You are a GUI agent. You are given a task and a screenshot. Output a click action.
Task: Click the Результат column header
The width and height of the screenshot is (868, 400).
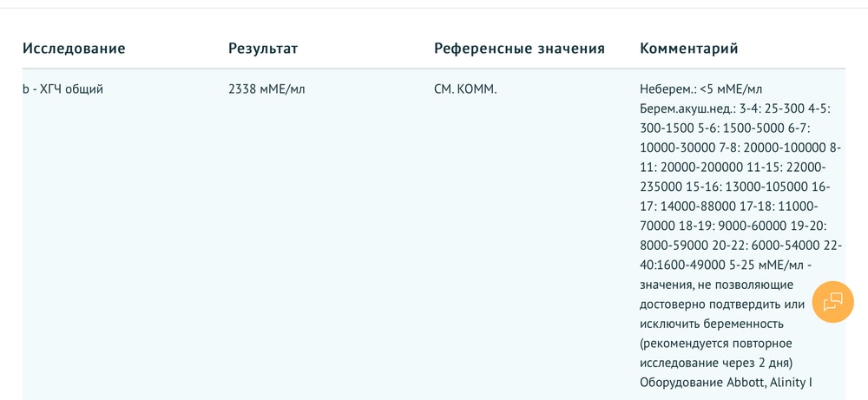coord(263,49)
